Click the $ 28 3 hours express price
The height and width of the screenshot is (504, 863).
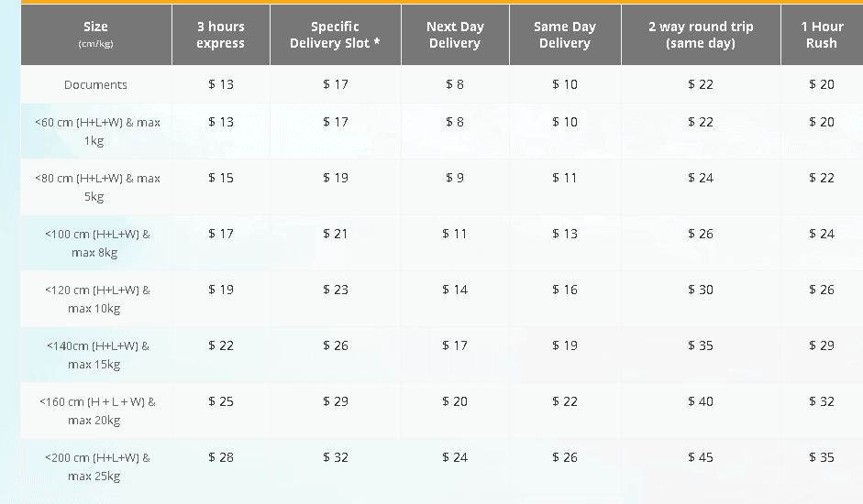[221, 457]
